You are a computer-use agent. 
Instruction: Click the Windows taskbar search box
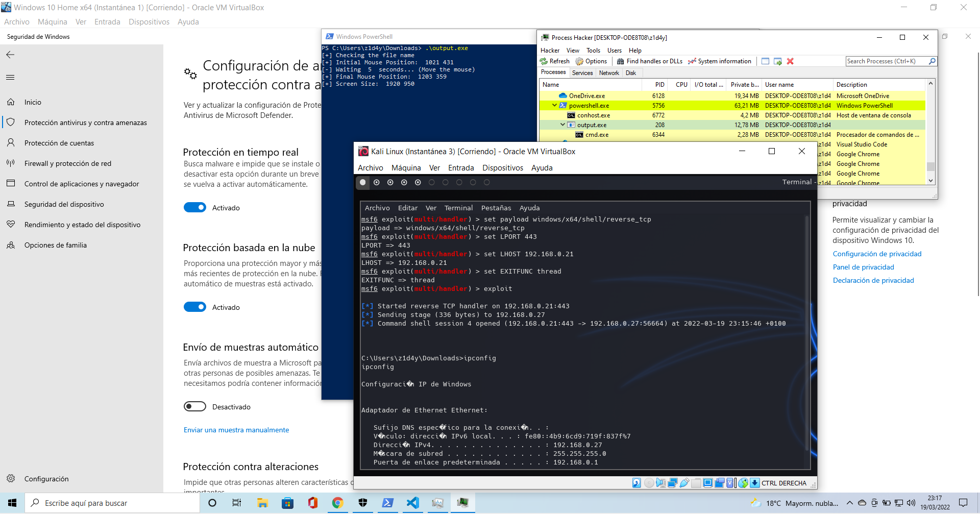pos(112,503)
